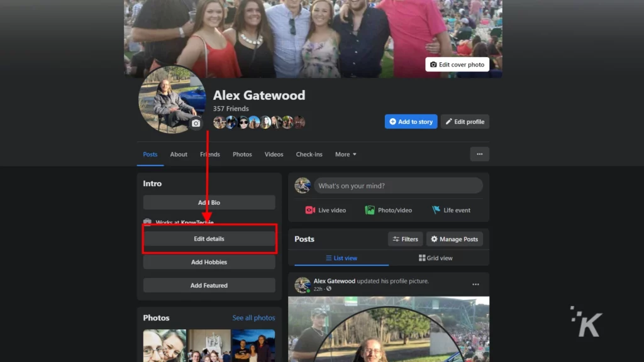Click See all photos link
644x362 pixels.
coord(253,317)
